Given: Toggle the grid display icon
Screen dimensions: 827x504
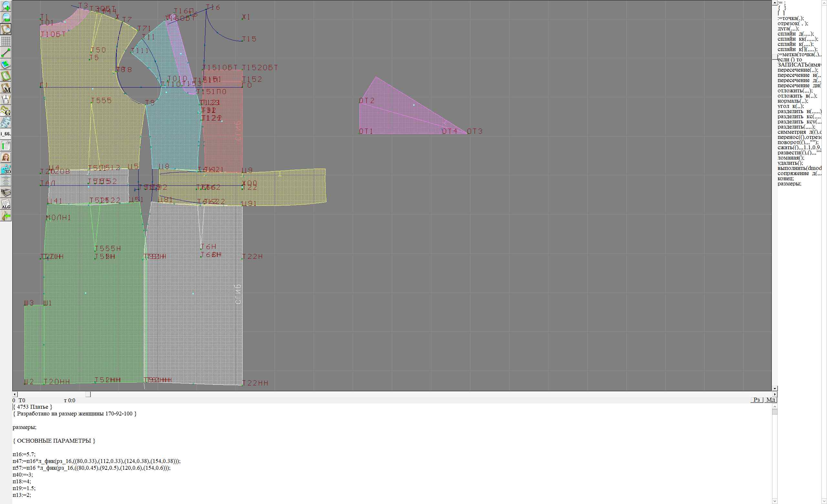Looking at the screenshot, I should click(6, 41).
